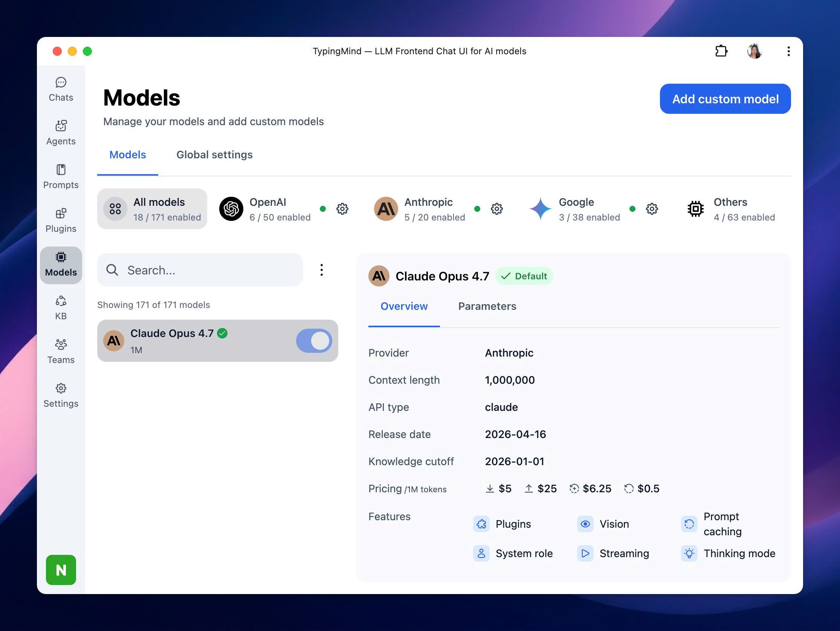Open Teams in the sidebar
This screenshot has width=840, height=631.
(61, 352)
